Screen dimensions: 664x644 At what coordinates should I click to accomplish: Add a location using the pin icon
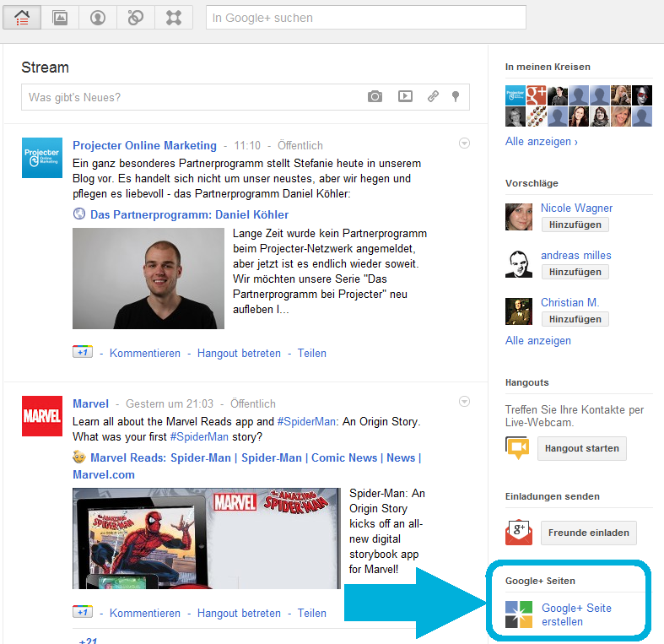456,96
